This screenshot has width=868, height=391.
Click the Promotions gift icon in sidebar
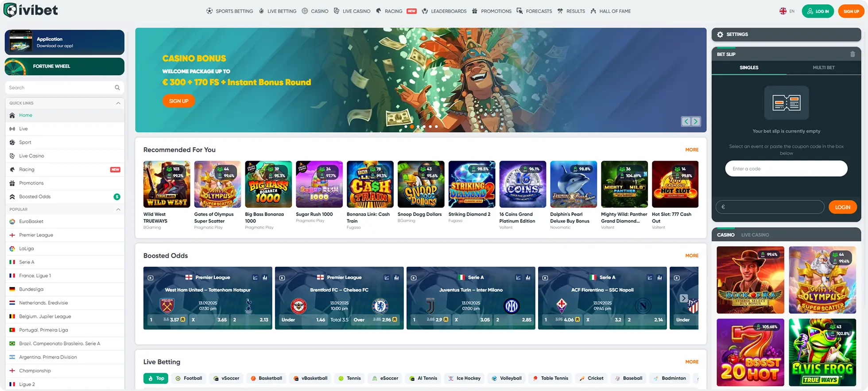tap(12, 183)
